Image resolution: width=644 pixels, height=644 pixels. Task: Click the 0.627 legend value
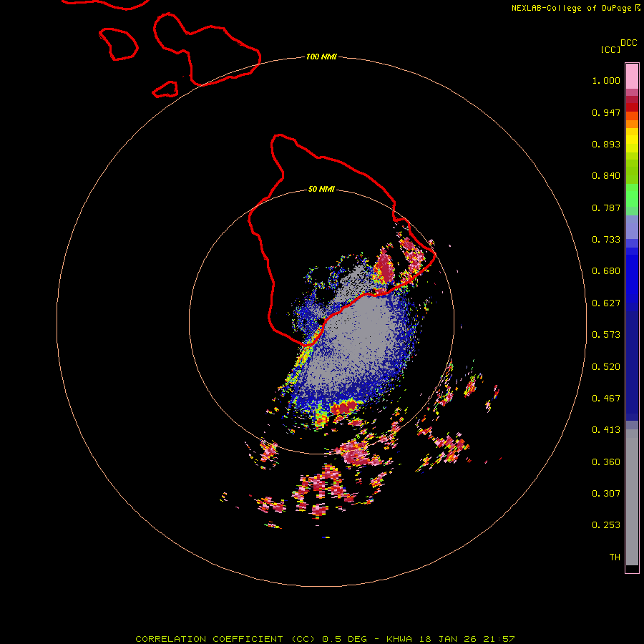coord(606,303)
